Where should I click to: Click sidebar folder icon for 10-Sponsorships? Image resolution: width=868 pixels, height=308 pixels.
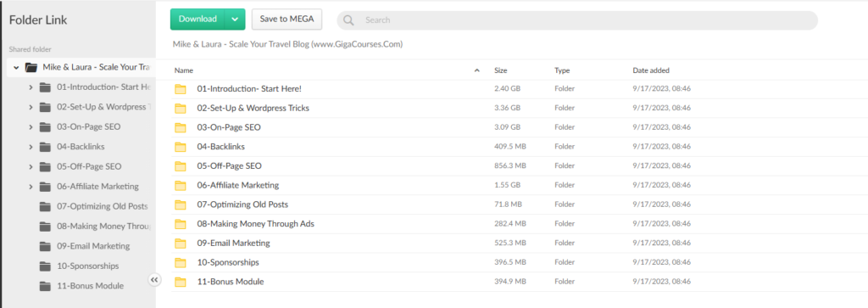[x=46, y=266]
